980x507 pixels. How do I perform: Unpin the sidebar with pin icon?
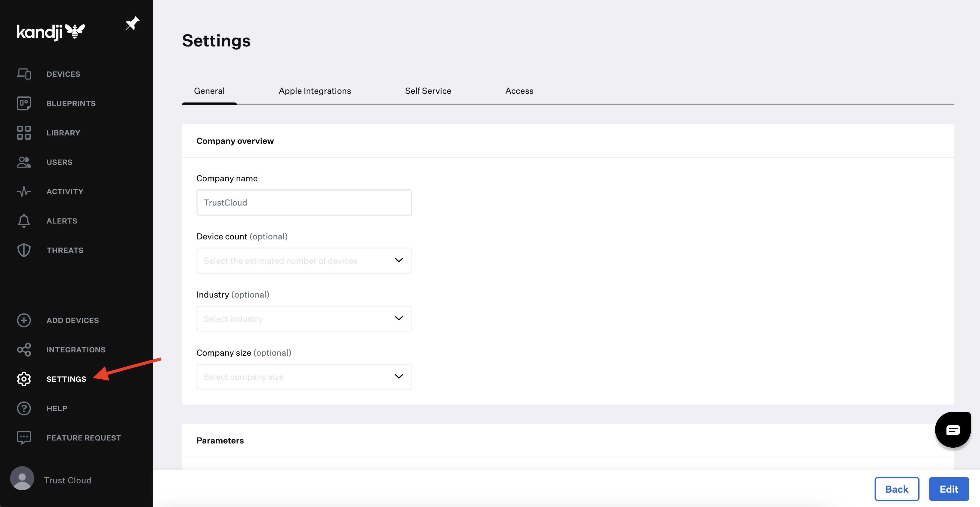click(x=132, y=24)
